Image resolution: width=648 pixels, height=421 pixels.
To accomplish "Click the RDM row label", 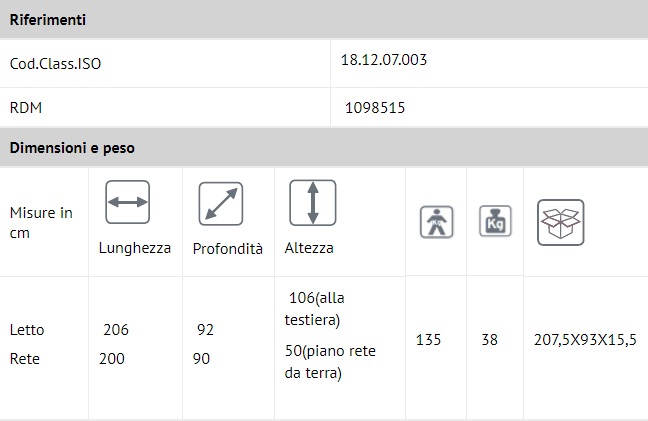I will point(25,107).
